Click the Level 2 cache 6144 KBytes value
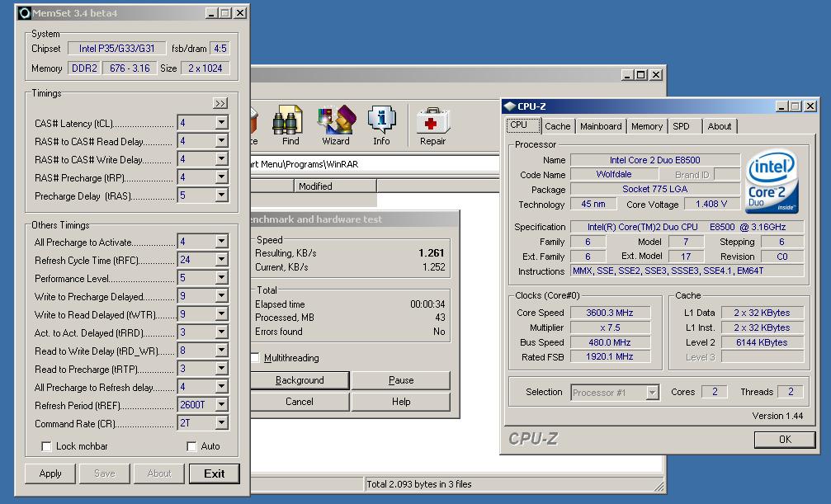The image size is (831, 504). tap(763, 342)
